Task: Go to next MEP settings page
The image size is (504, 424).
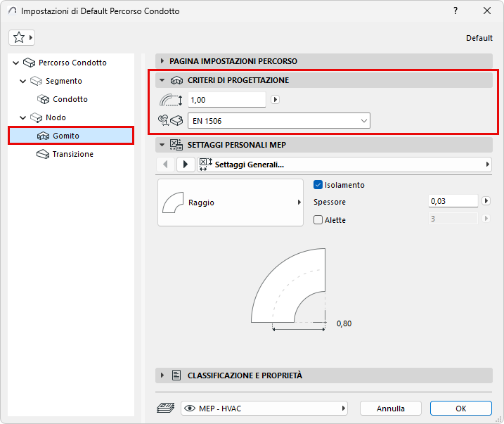Action: coord(185,165)
